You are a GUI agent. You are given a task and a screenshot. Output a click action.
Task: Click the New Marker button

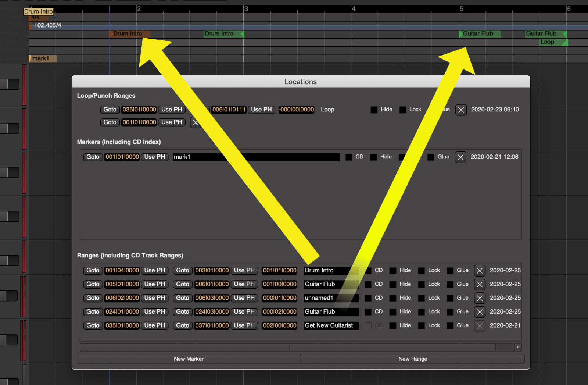click(x=189, y=359)
